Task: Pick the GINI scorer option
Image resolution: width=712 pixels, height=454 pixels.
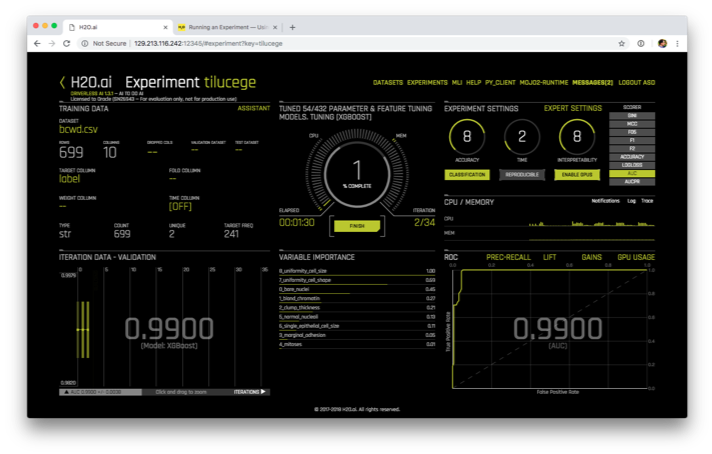Action: click(x=631, y=117)
